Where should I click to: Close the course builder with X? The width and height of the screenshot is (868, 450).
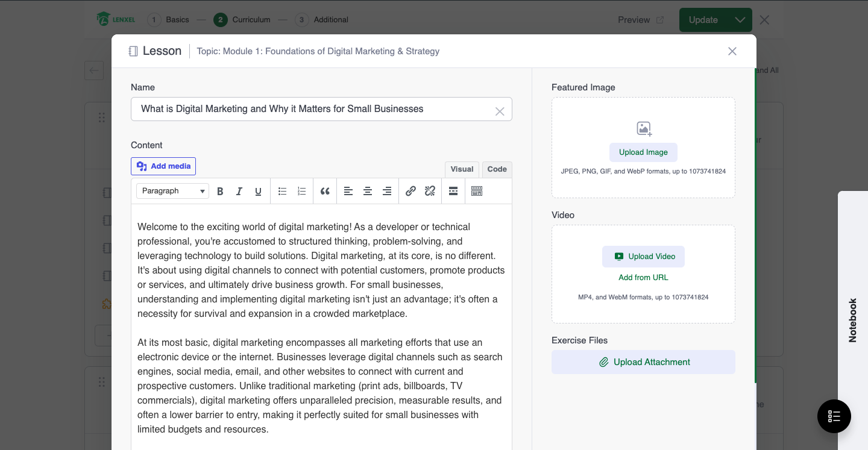point(764,20)
